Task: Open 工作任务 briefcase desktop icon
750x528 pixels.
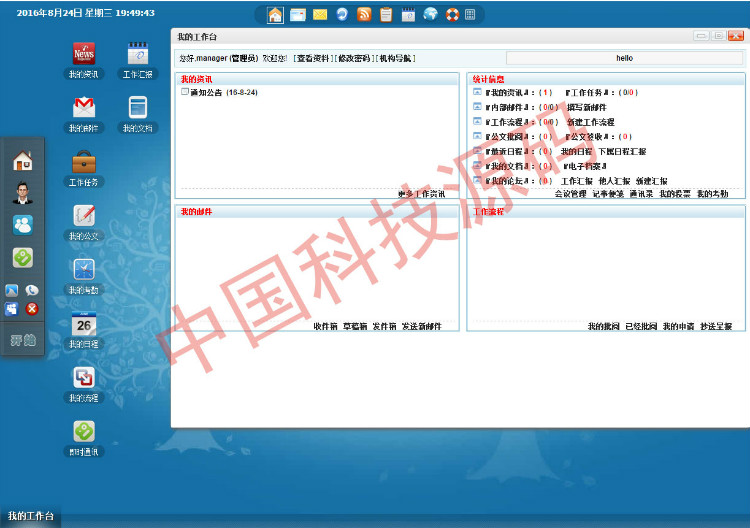Action: pos(84,168)
